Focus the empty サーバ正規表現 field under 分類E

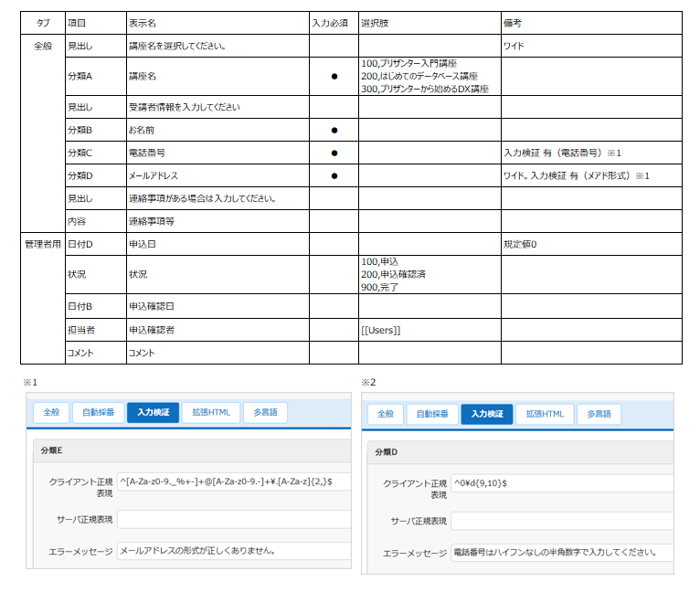click(x=233, y=520)
